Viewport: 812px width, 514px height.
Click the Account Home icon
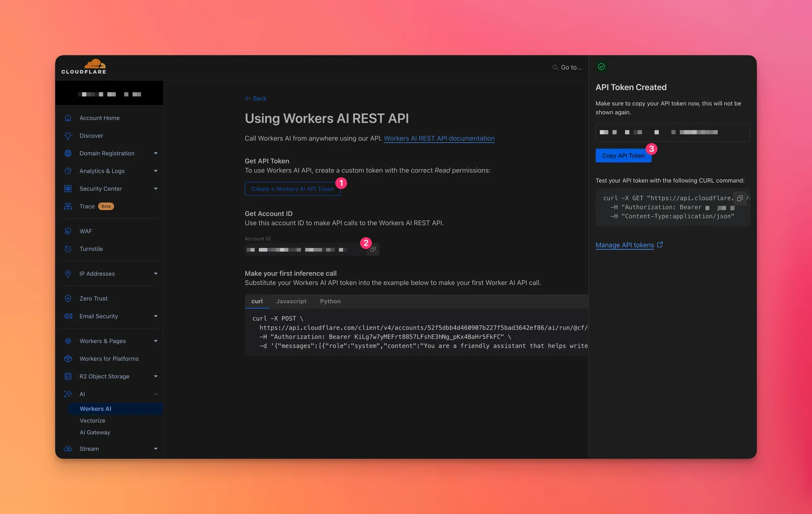click(x=68, y=117)
